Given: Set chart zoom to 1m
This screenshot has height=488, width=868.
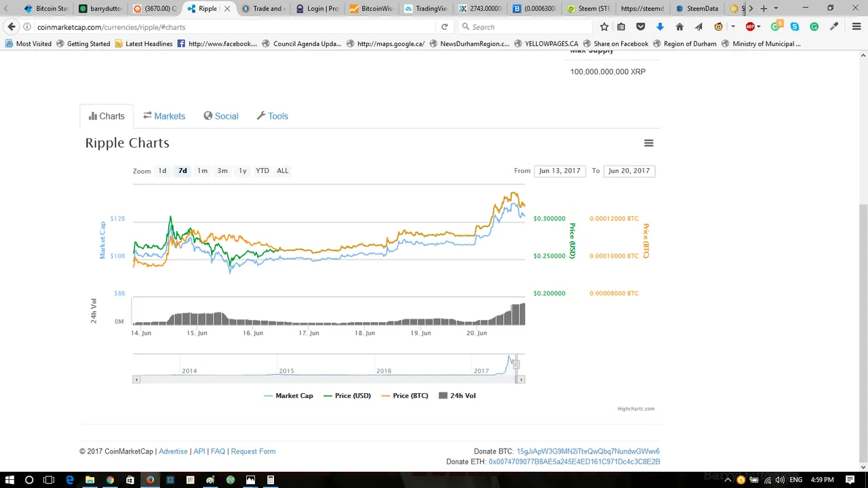Looking at the screenshot, I should coord(202,171).
